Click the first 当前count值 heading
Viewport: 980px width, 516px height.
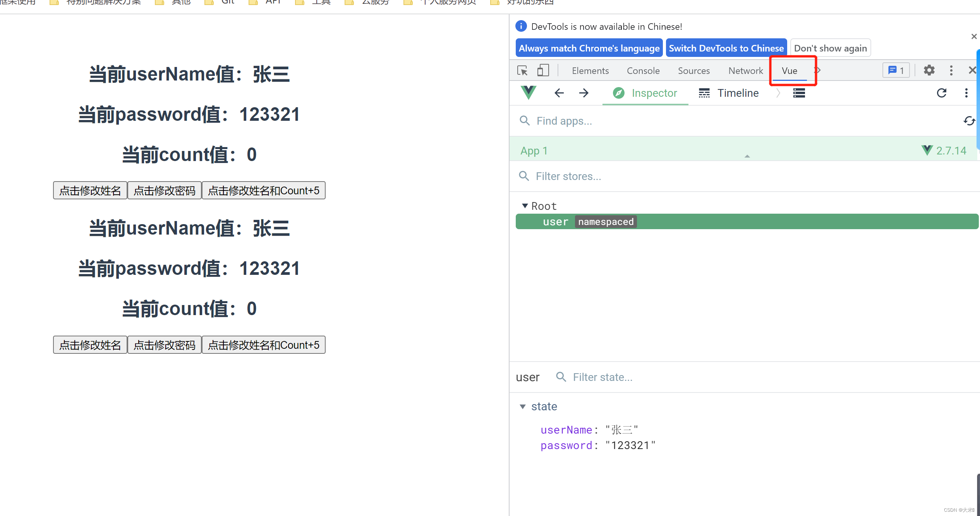coord(189,155)
